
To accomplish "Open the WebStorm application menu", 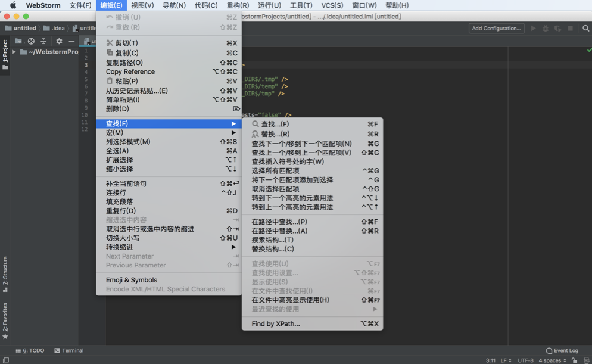I will click(x=43, y=5).
